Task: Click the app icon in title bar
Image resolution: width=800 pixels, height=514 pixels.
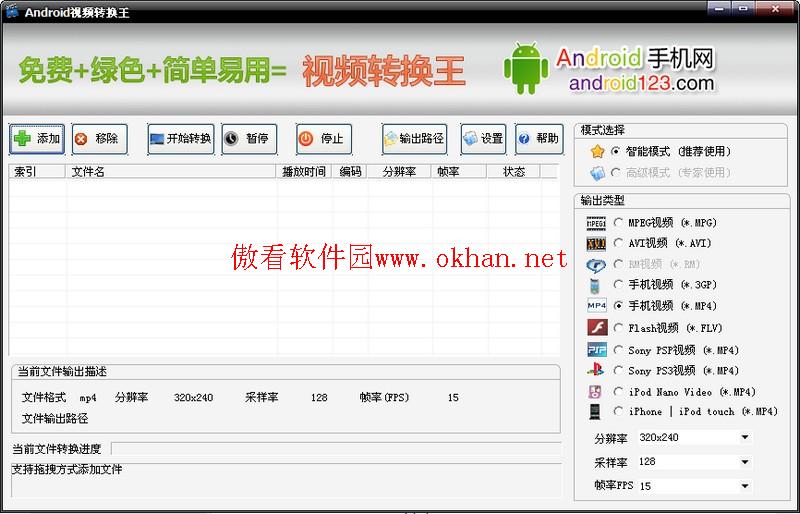Action: [x=11, y=11]
